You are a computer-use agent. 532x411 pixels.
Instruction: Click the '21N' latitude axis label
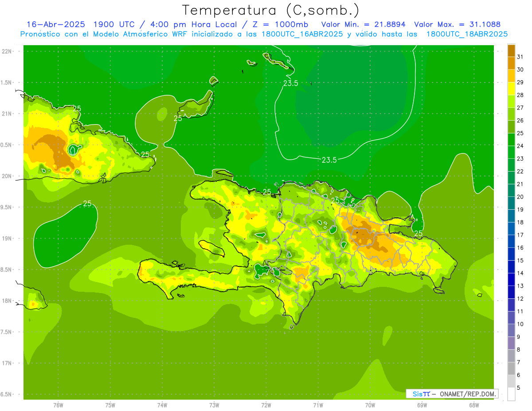click(x=8, y=114)
